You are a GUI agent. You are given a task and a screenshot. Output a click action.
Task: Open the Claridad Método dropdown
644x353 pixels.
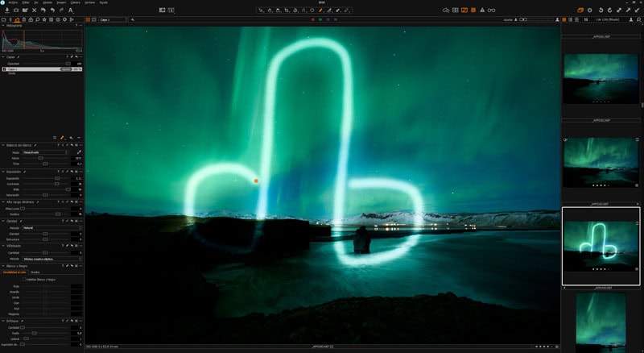click(x=48, y=228)
